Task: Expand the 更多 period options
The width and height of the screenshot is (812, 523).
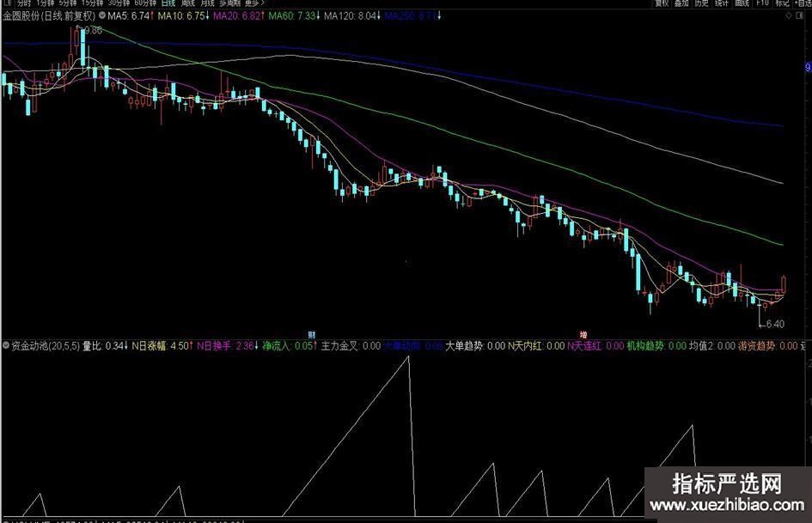Action: 254,3
